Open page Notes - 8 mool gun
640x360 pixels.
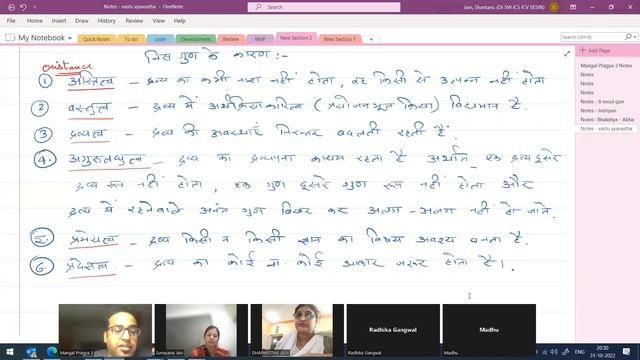(602, 101)
